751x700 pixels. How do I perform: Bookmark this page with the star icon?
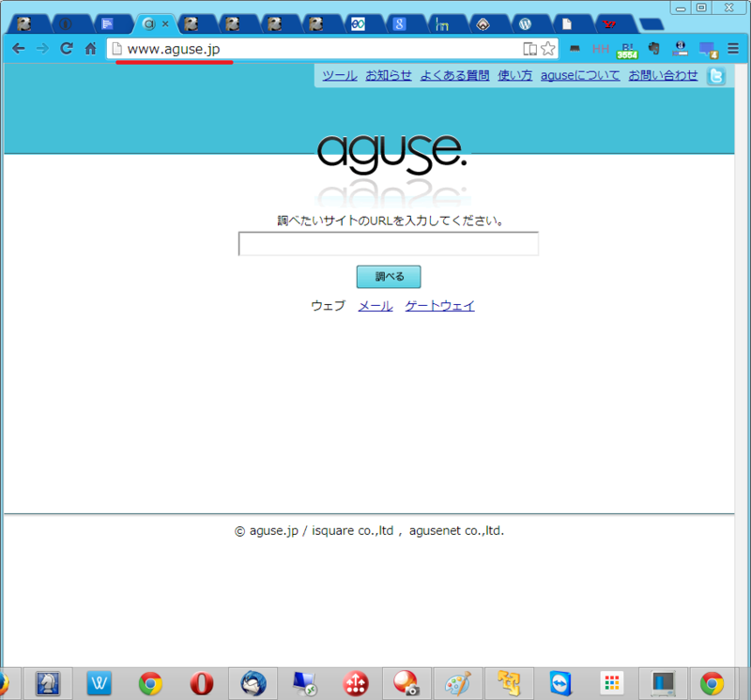click(548, 49)
